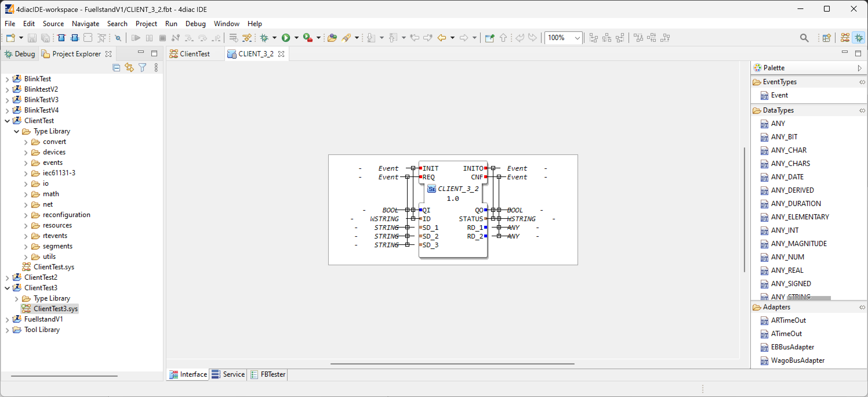Screen dimensions: 868x397
Task: Expand the FuellstandV1 project node
Action: pos(8,320)
